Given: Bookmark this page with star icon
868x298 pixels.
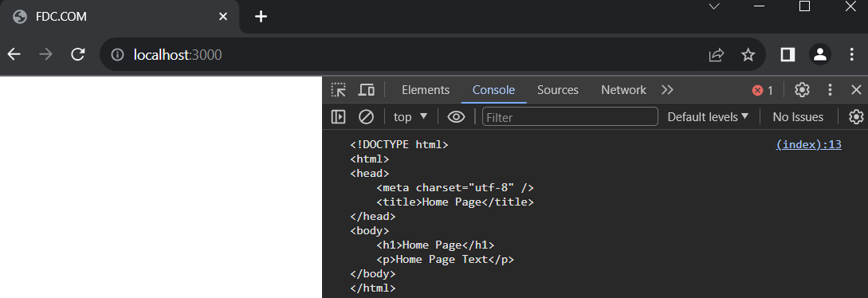Looking at the screenshot, I should click(x=748, y=54).
